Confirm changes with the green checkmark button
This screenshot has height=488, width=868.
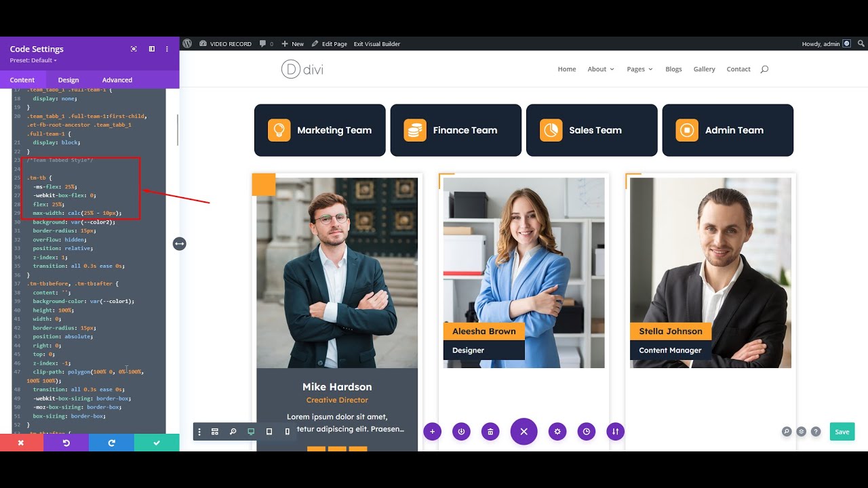(x=157, y=443)
